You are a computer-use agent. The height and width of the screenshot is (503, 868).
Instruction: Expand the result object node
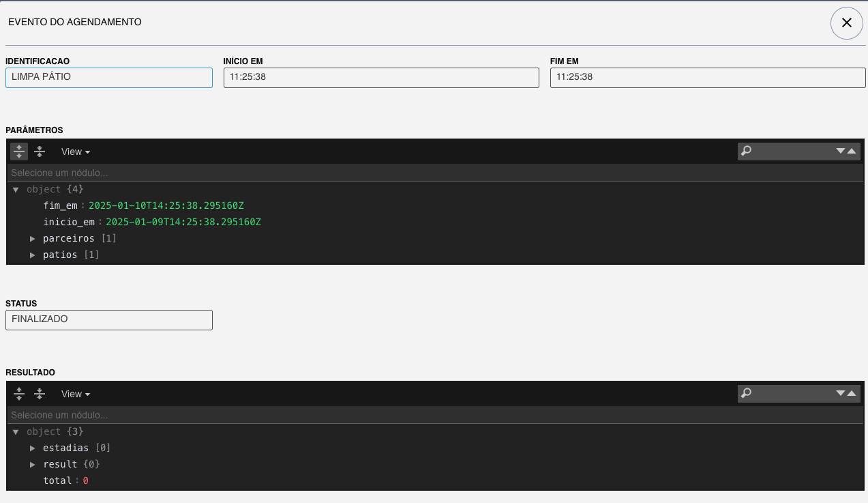click(x=32, y=465)
